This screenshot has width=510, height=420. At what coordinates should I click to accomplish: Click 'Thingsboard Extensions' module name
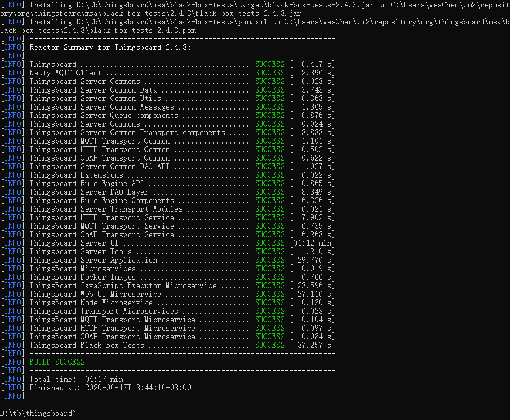[x=76, y=175]
